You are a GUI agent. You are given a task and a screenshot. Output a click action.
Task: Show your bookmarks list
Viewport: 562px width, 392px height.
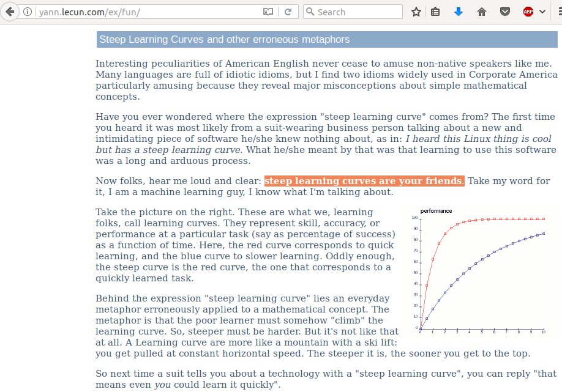[435, 12]
